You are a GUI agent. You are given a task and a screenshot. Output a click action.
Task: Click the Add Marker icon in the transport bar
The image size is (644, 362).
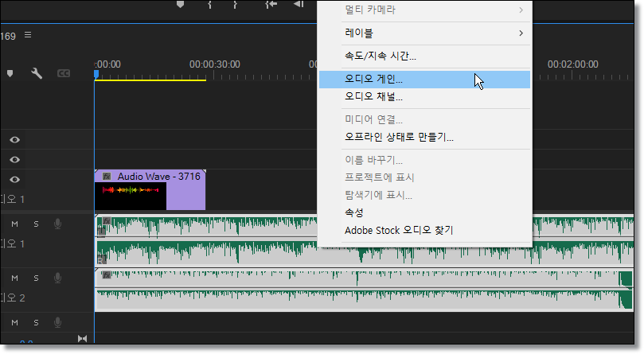180,4
